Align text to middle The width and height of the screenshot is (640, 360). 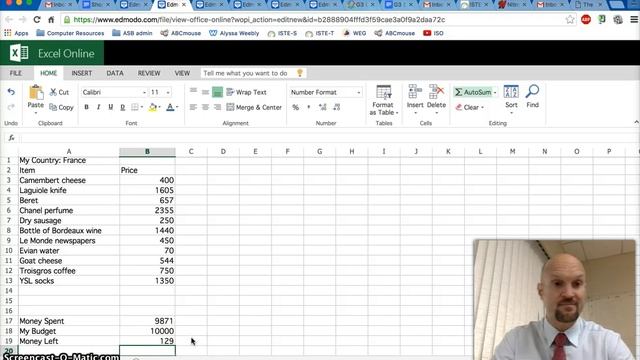pos(205,92)
